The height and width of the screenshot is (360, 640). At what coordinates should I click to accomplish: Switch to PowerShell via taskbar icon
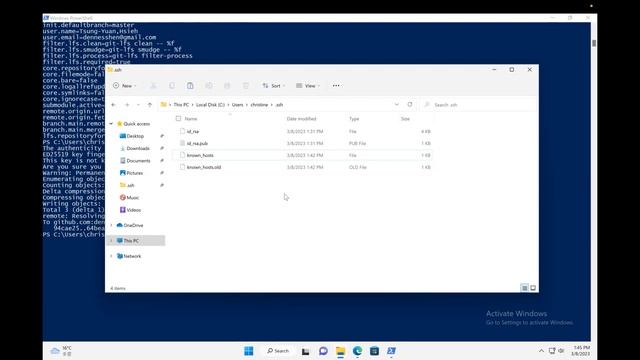(391, 351)
